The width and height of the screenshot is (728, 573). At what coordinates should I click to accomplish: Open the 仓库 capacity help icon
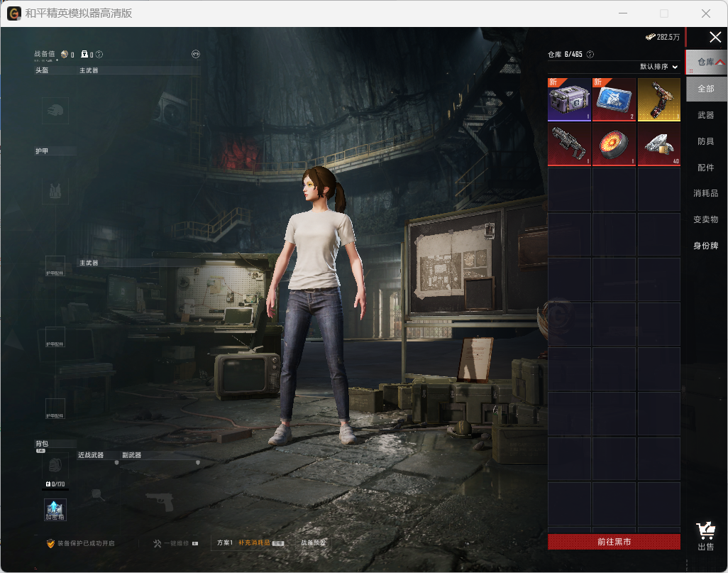pos(590,55)
